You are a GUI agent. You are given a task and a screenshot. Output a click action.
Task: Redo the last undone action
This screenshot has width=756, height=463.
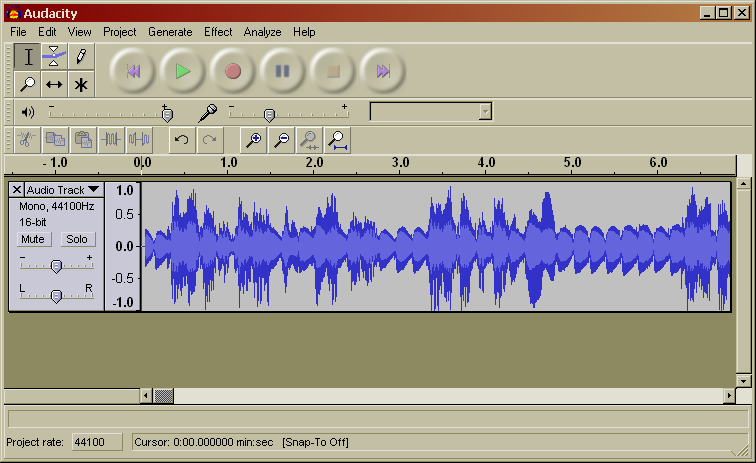pos(210,140)
